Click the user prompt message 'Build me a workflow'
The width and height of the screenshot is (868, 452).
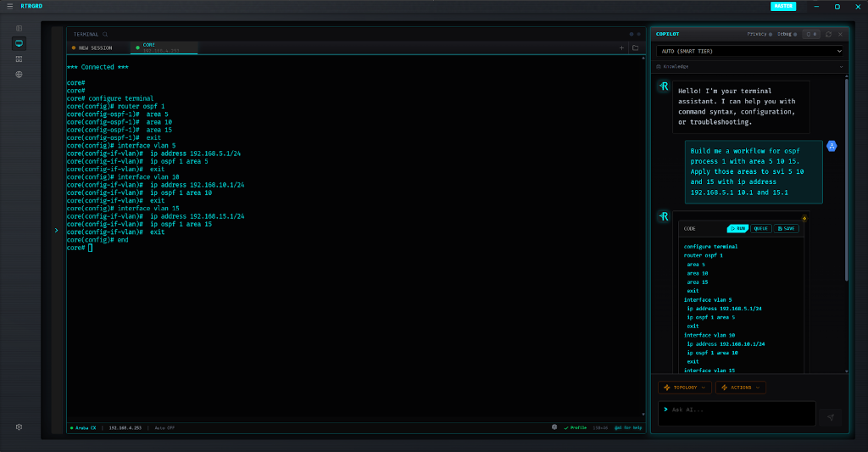(754, 171)
